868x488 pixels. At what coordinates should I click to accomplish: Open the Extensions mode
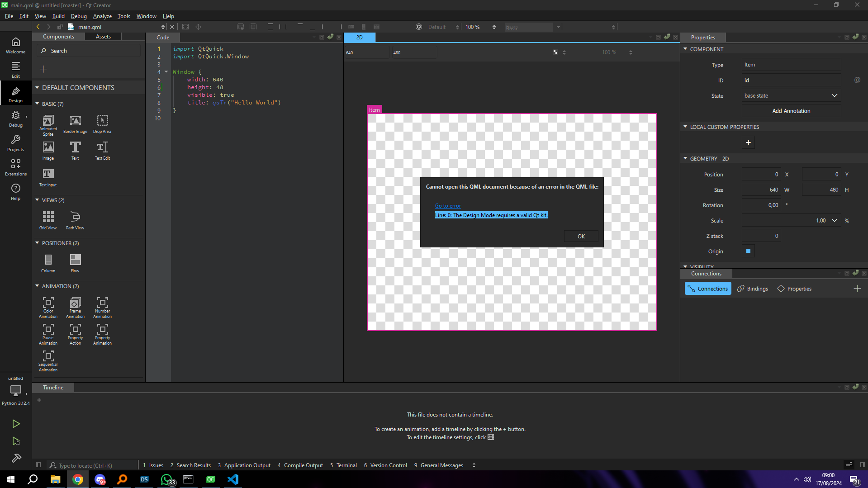[x=15, y=167]
